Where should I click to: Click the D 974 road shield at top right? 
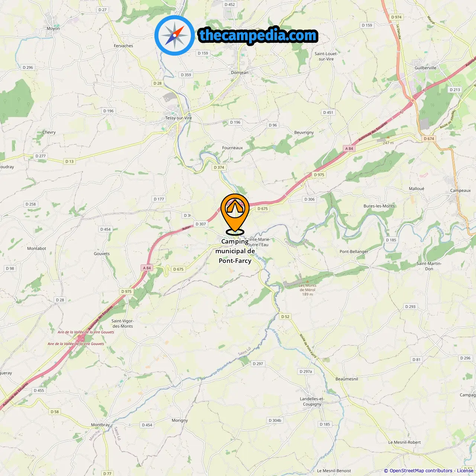point(396,17)
